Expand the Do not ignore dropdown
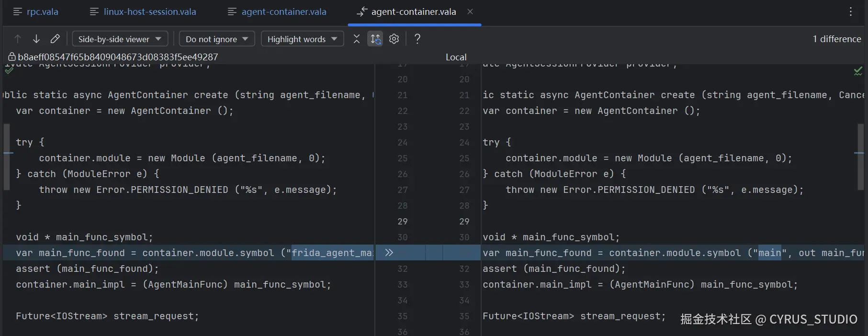The height and width of the screenshot is (336, 868). [x=216, y=39]
